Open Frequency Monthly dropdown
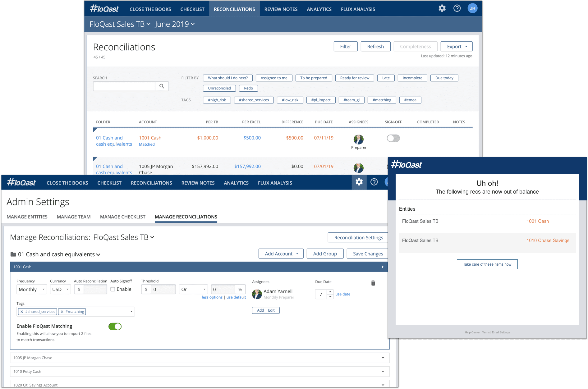This screenshot has height=389, width=588. pos(32,289)
